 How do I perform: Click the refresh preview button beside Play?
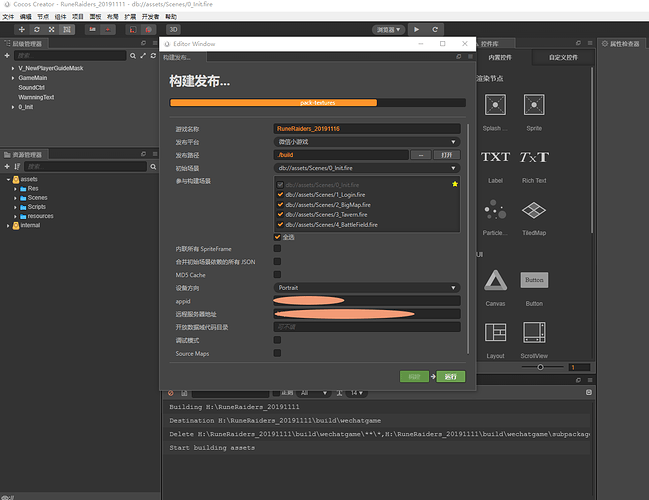(x=435, y=29)
